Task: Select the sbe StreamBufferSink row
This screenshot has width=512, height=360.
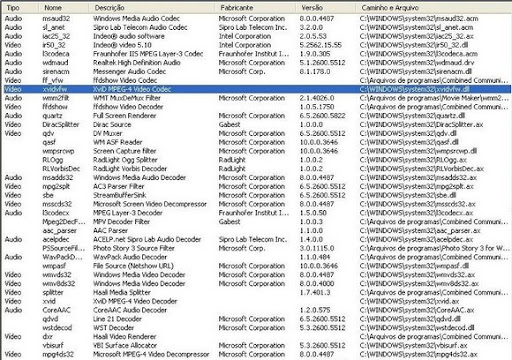Action: click(257, 195)
